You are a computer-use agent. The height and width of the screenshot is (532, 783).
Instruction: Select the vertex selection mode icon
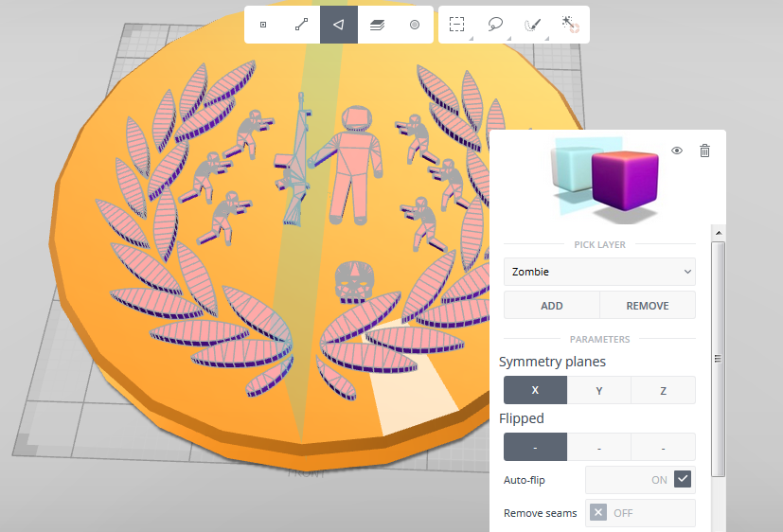263,25
